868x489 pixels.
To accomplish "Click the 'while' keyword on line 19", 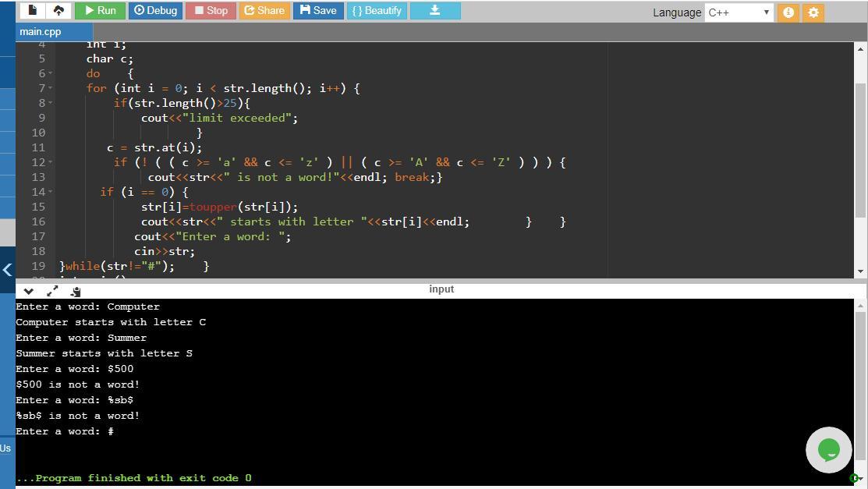I will coord(83,267).
